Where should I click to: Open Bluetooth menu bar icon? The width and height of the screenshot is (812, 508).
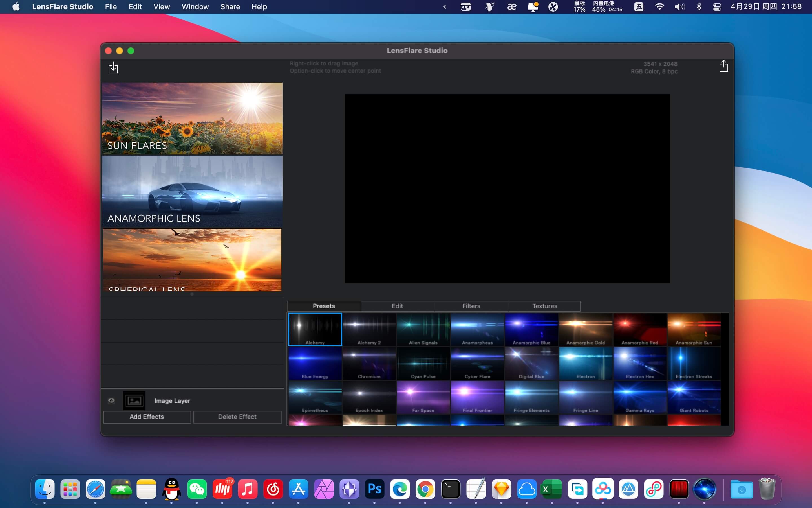click(x=699, y=7)
